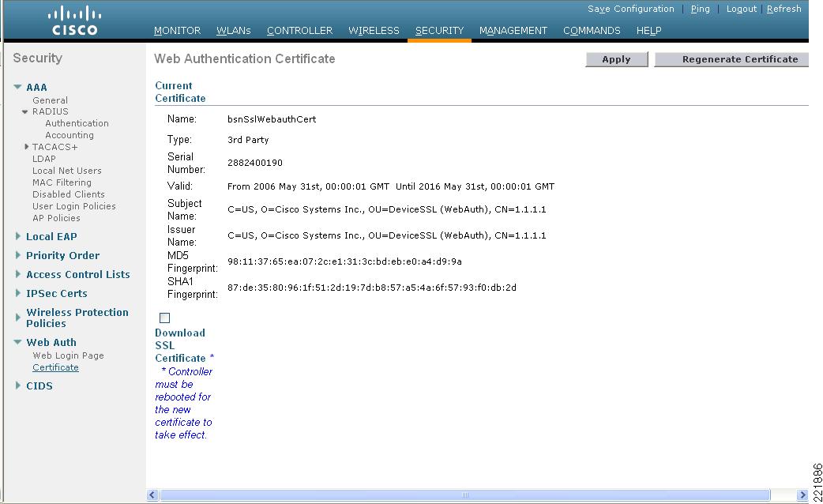Click Regenerate Certificate button
823x504 pixels.
[x=733, y=59]
